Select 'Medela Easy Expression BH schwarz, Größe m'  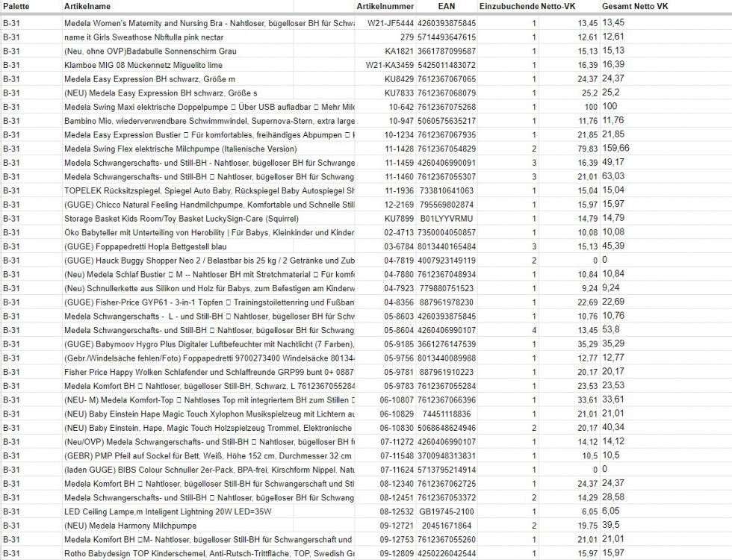tap(150, 79)
